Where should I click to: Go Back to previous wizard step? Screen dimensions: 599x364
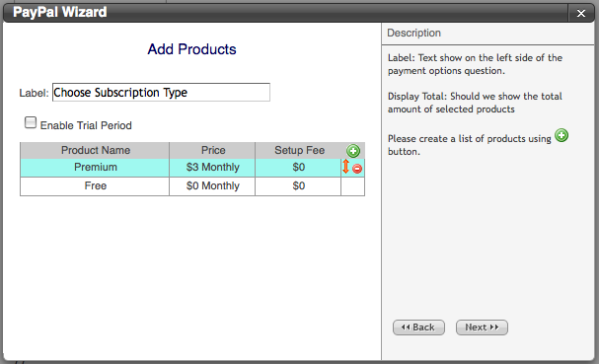418,328
